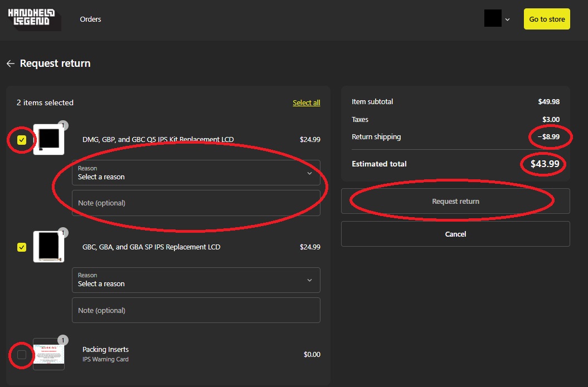Click the GBA SP IPS Replacement LCD thumbnail
The height and width of the screenshot is (387, 588).
pos(48,247)
